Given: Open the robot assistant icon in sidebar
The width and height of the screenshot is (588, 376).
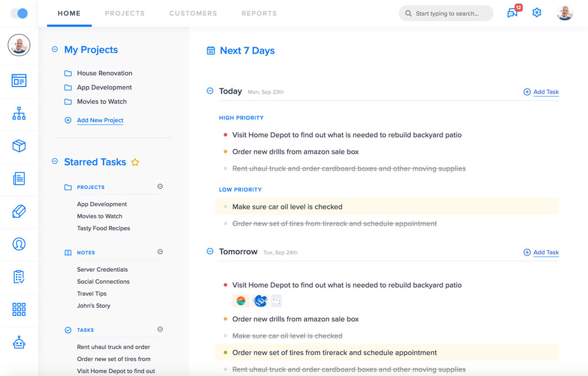Looking at the screenshot, I should pyautogui.click(x=19, y=342).
